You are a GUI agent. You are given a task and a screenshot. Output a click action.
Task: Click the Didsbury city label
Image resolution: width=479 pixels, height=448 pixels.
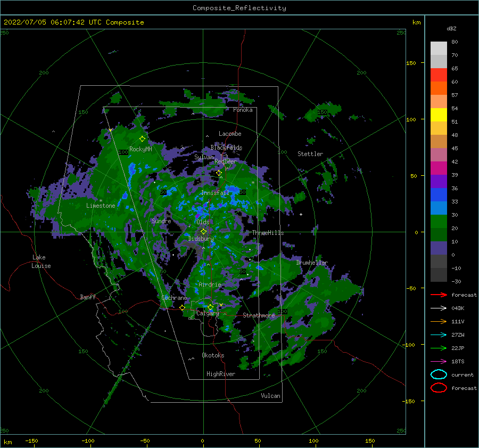tap(201, 239)
